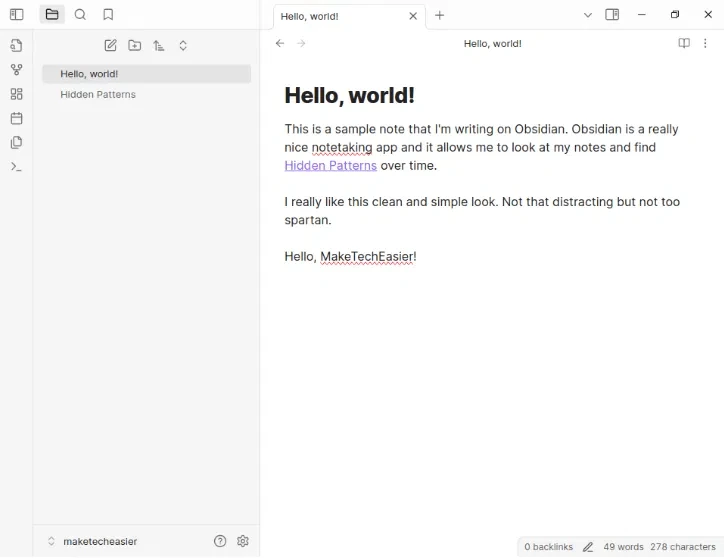Open the templates icon in ribbon
Viewport: 724px width, 558px height.
pos(16,142)
